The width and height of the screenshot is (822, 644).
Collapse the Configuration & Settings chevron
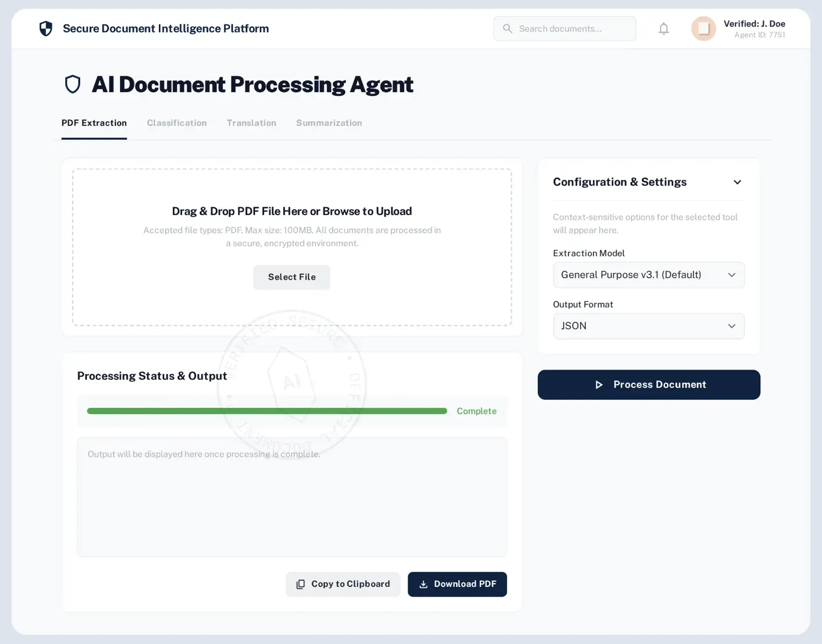pos(737,182)
